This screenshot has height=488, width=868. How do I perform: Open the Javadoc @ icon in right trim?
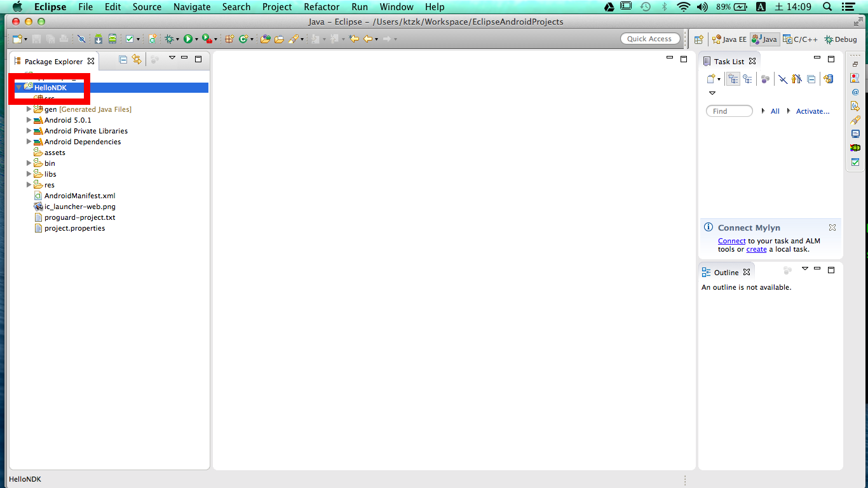[855, 92]
